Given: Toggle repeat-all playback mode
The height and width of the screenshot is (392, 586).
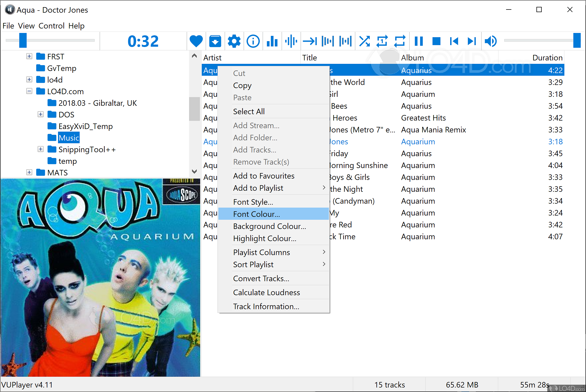Looking at the screenshot, I should click(x=399, y=41).
